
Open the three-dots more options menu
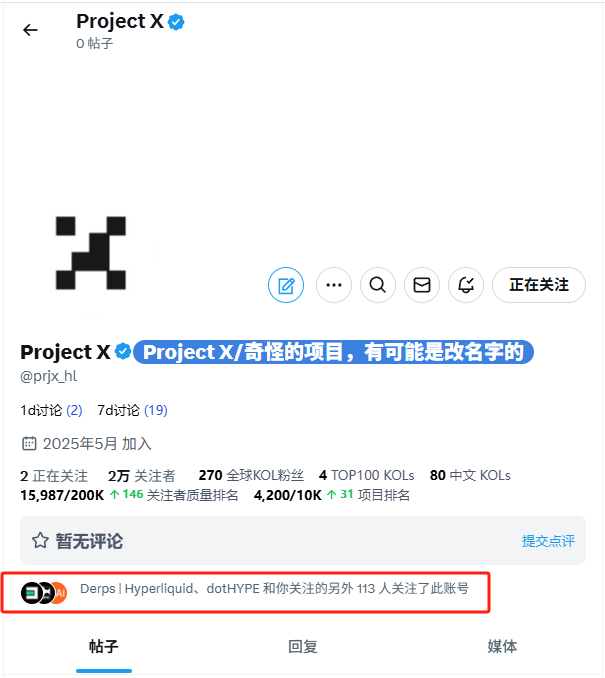click(x=334, y=285)
